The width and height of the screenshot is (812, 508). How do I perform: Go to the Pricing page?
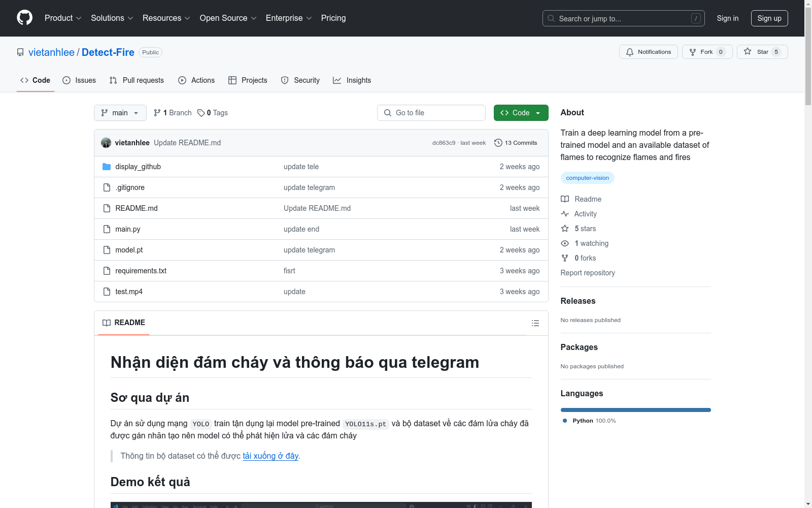(333, 18)
